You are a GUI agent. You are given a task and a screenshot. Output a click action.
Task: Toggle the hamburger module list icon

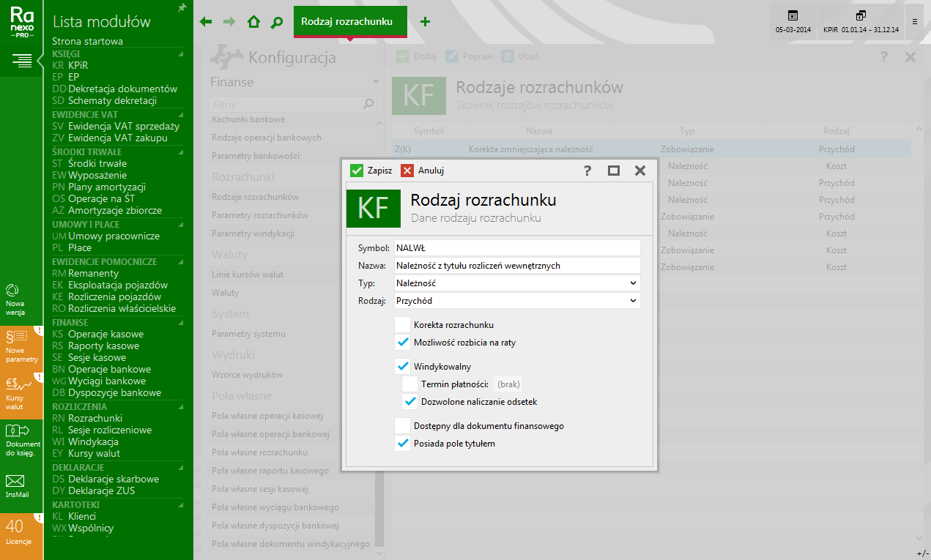pos(21,60)
